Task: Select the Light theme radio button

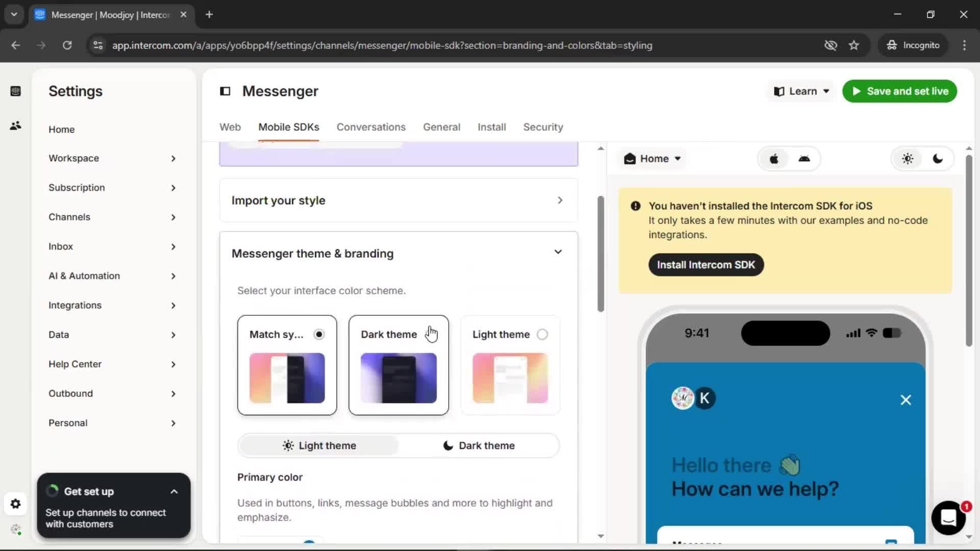Action: pos(542,335)
